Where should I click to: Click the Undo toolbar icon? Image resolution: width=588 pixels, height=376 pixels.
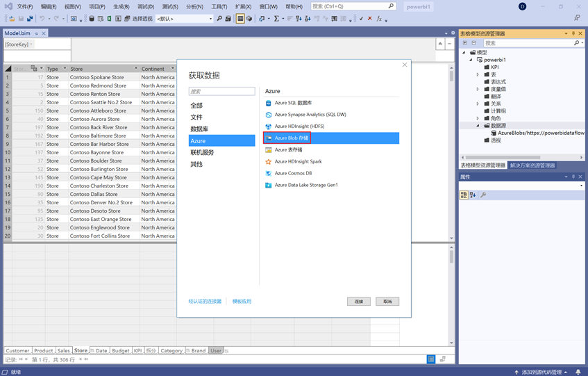(42, 18)
